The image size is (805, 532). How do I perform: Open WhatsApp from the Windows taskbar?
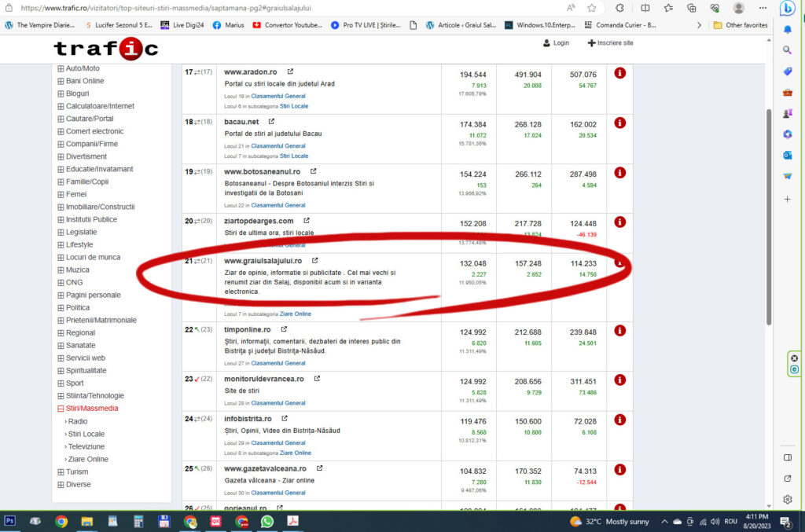click(266, 521)
